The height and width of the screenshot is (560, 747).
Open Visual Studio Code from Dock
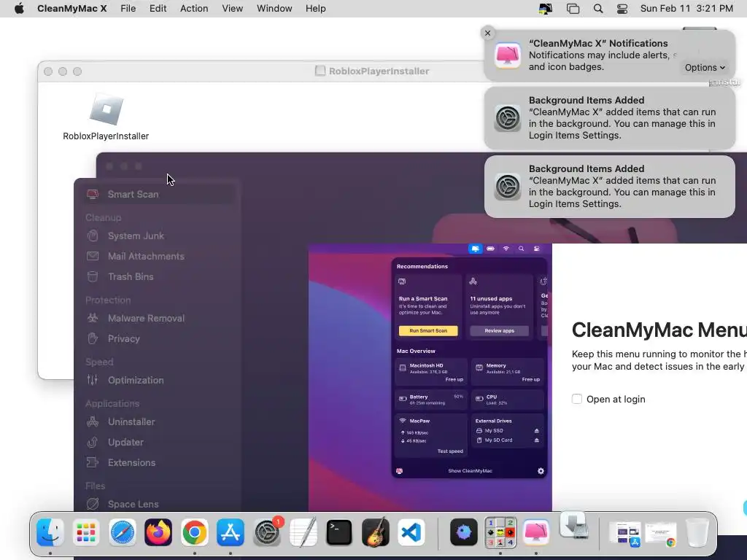[411, 532]
